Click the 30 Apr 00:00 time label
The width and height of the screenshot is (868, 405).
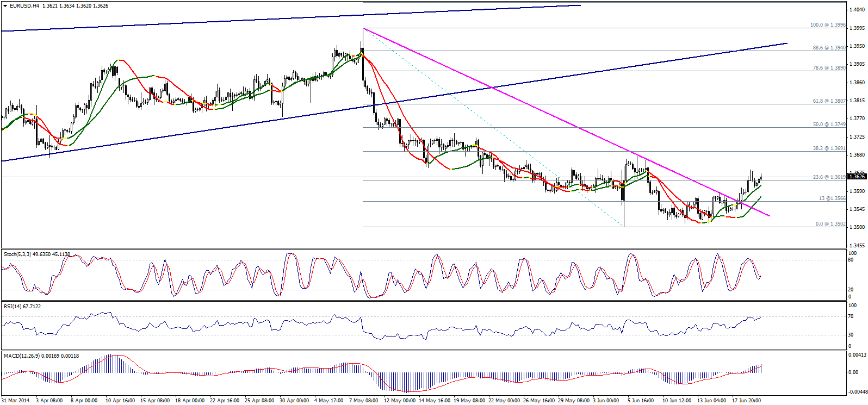coord(294,401)
